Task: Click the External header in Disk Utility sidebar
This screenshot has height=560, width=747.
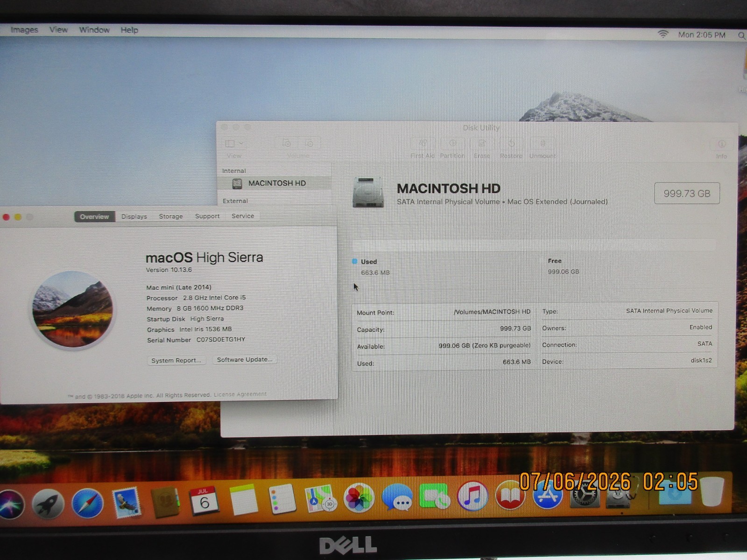Action: [235, 201]
